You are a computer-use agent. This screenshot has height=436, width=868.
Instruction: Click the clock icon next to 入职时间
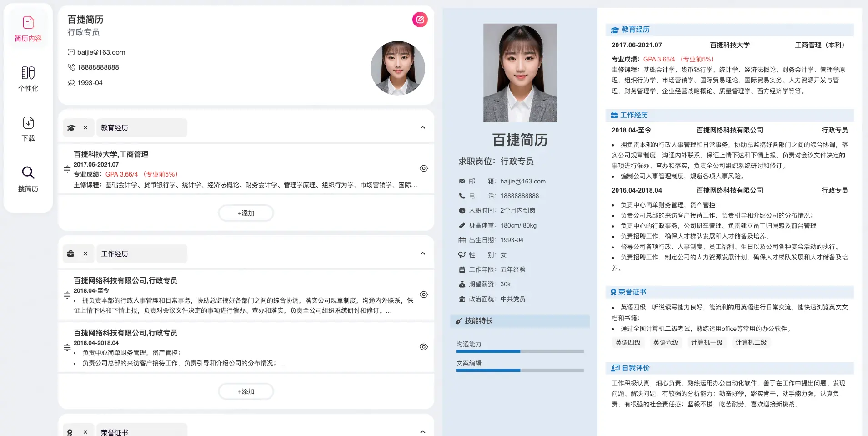[x=462, y=211]
